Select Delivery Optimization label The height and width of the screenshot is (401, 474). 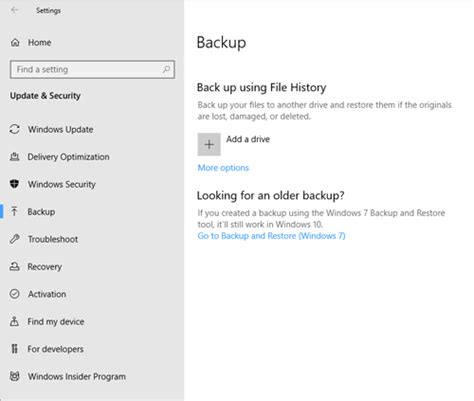coord(68,157)
